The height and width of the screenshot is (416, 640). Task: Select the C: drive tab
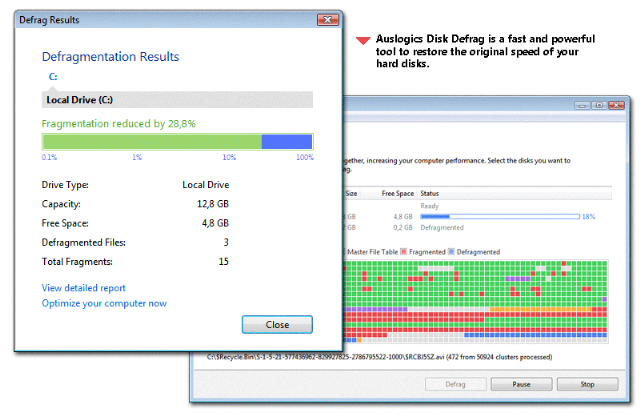[x=55, y=76]
